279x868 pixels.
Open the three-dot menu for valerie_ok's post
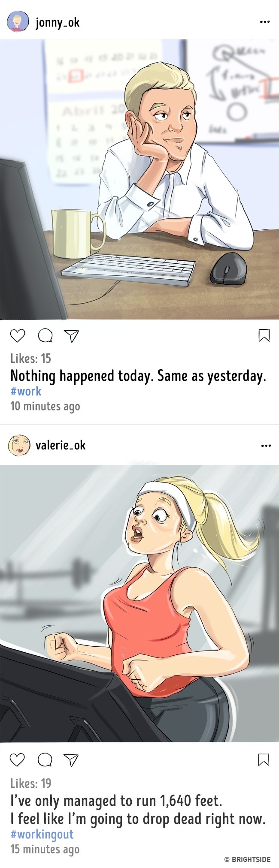point(266,446)
